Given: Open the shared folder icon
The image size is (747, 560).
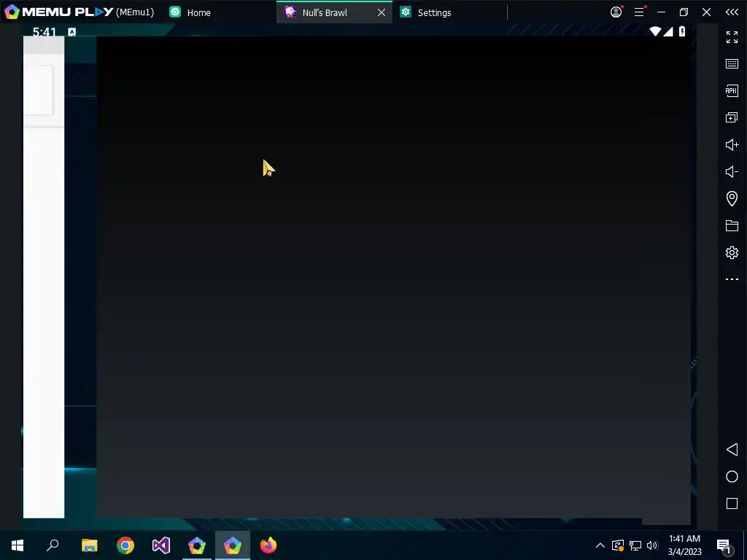Looking at the screenshot, I should pos(732,225).
